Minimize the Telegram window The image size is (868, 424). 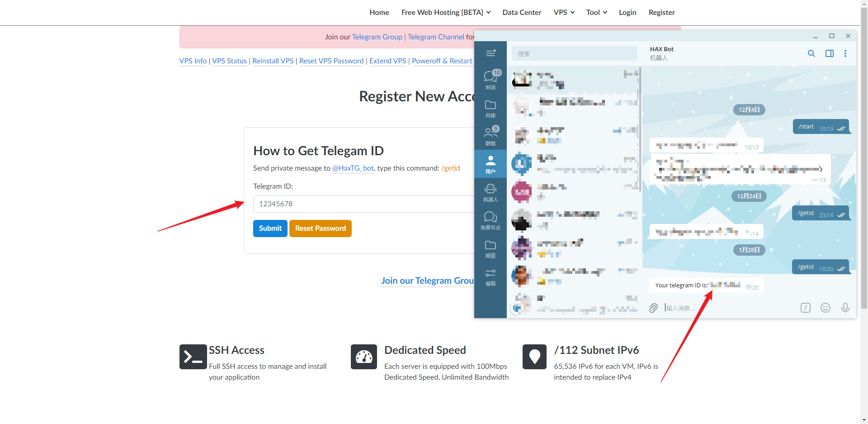tap(816, 36)
